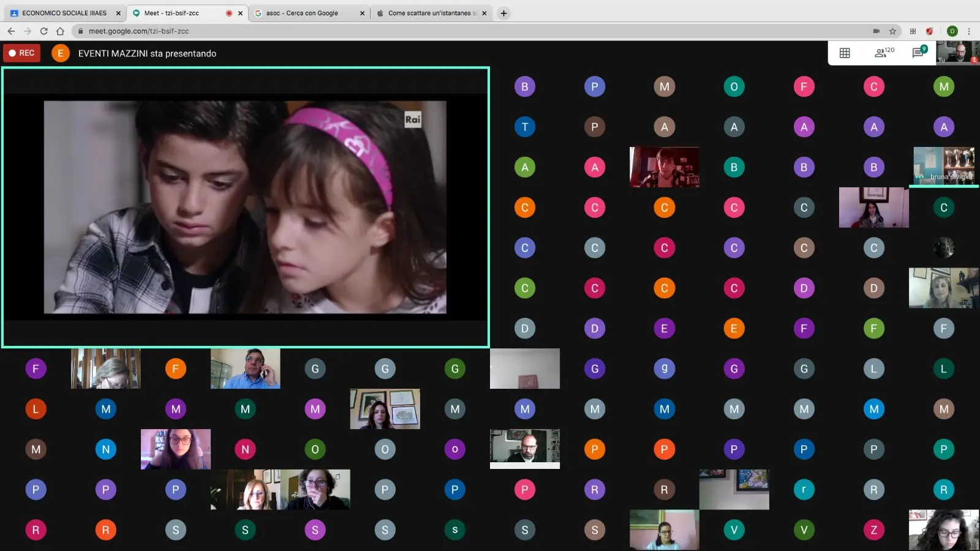Open the red apple browser extension
The width and height of the screenshot is (980, 551).
click(x=930, y=31)
